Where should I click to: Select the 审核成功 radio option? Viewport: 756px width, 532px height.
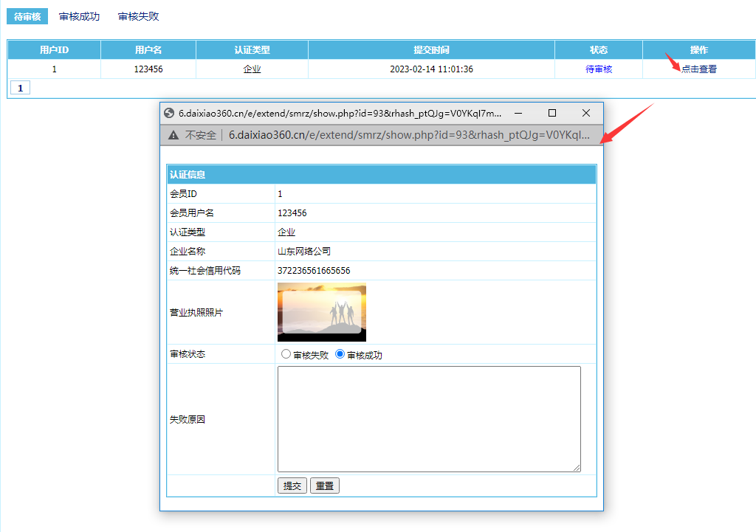pyautogui.click(x=340, y=354)
